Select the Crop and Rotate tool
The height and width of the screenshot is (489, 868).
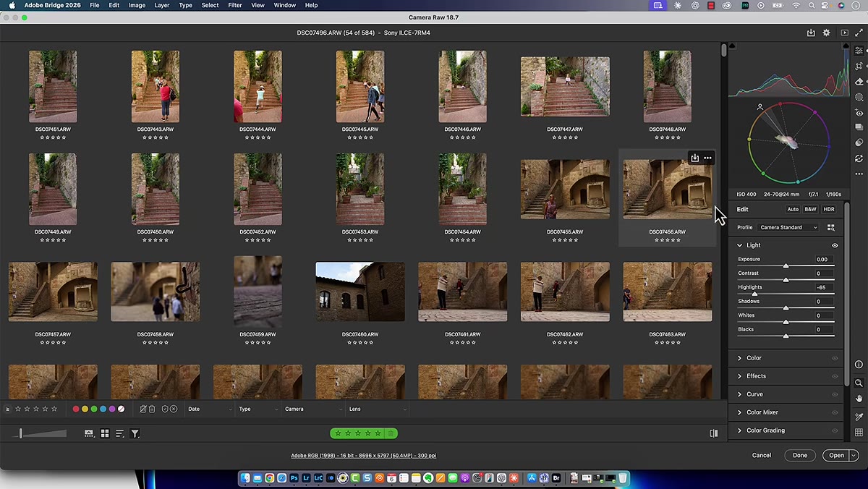coord(859,67)
